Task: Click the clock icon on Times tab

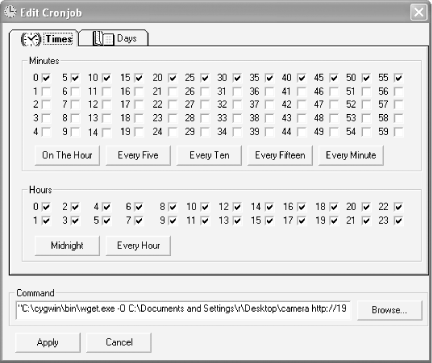Action: pyautogui.click(x=31, y=39)
